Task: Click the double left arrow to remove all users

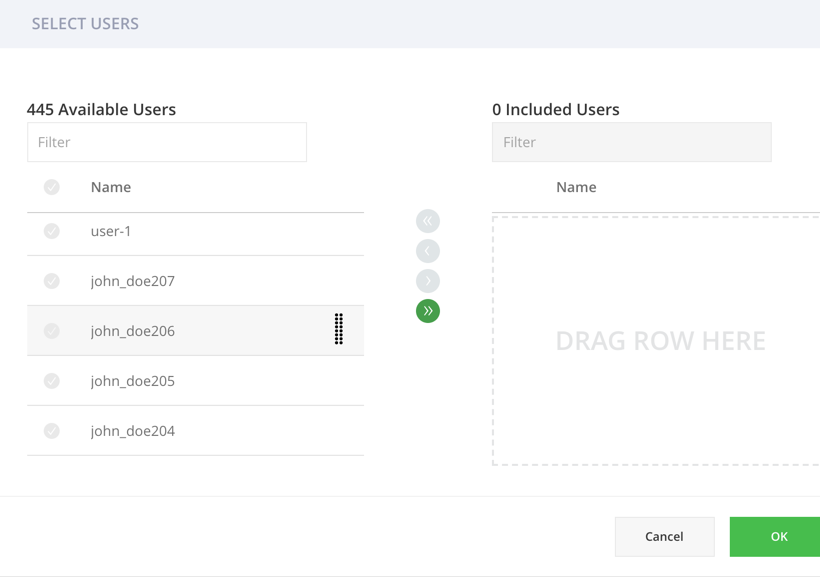Action: pyautogui.click(x=427, y=220)
